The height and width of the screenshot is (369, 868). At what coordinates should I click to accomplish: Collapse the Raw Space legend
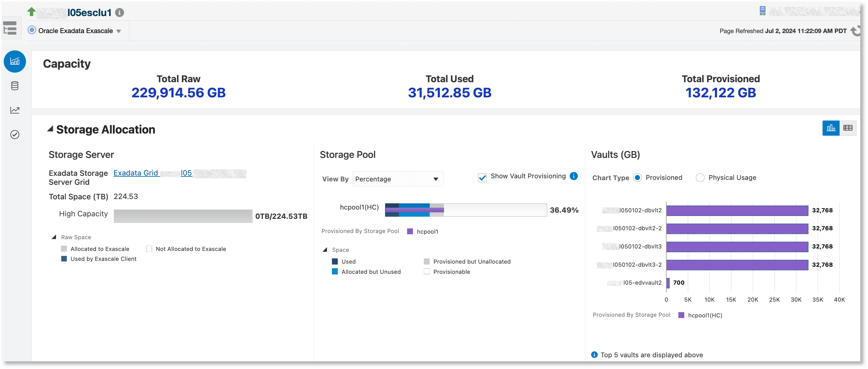(54, 237)
